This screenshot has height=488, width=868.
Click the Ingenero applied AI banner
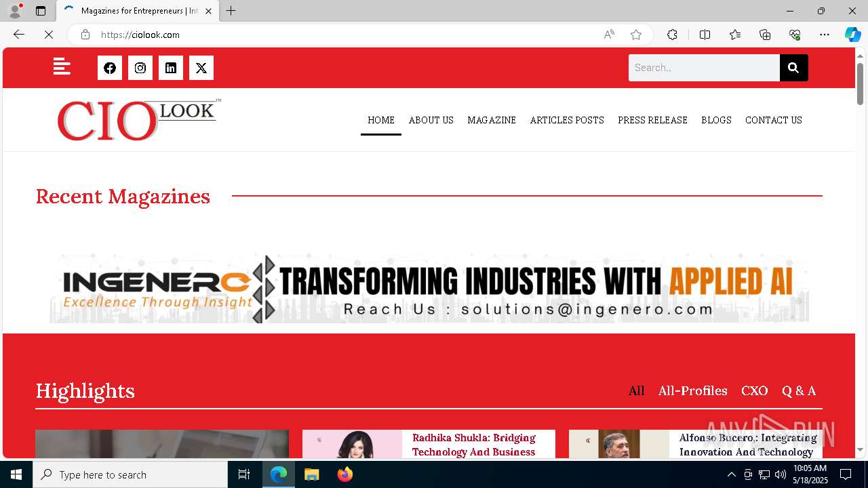coord(429,289)
